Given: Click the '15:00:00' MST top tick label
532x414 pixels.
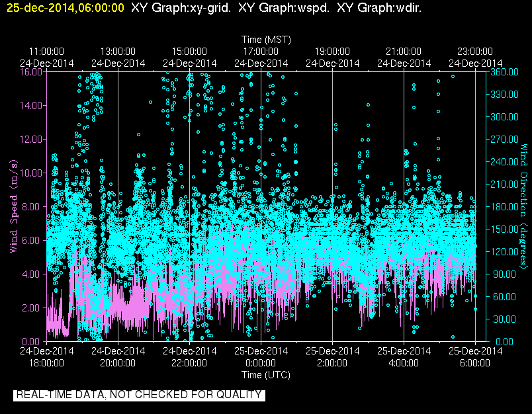Looking at the screenshot, I should point(189,52).
